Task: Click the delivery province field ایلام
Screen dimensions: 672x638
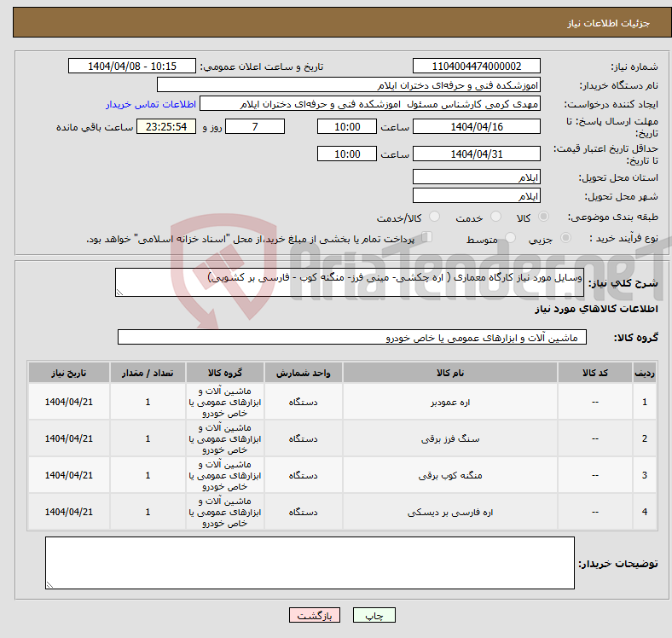Action: pos(476,177)
